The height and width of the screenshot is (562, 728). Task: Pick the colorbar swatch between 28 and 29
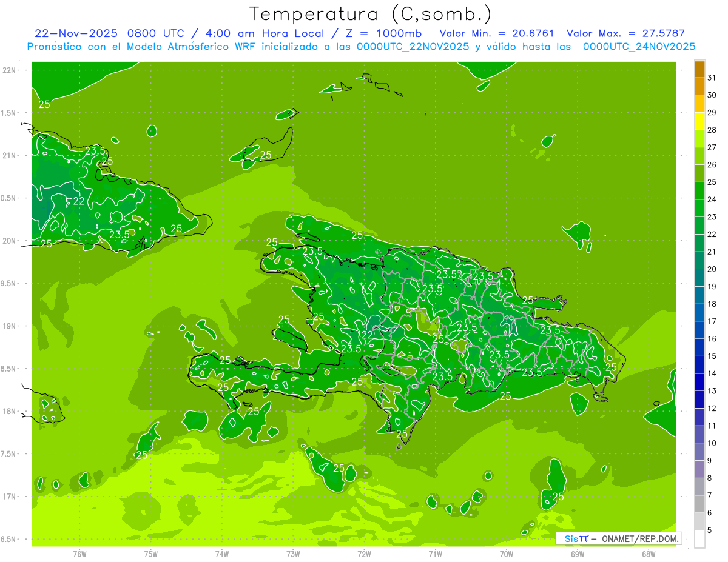click(699, 121)
